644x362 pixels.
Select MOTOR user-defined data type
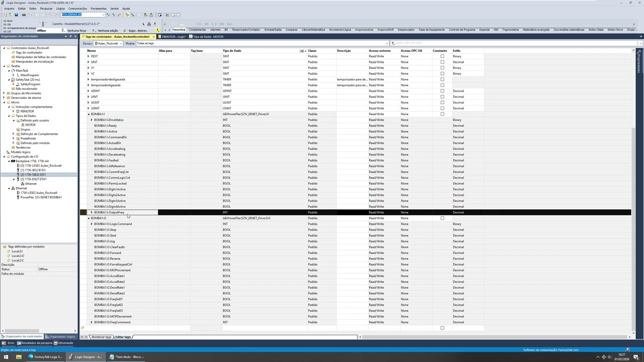click(x=30, y=125)
